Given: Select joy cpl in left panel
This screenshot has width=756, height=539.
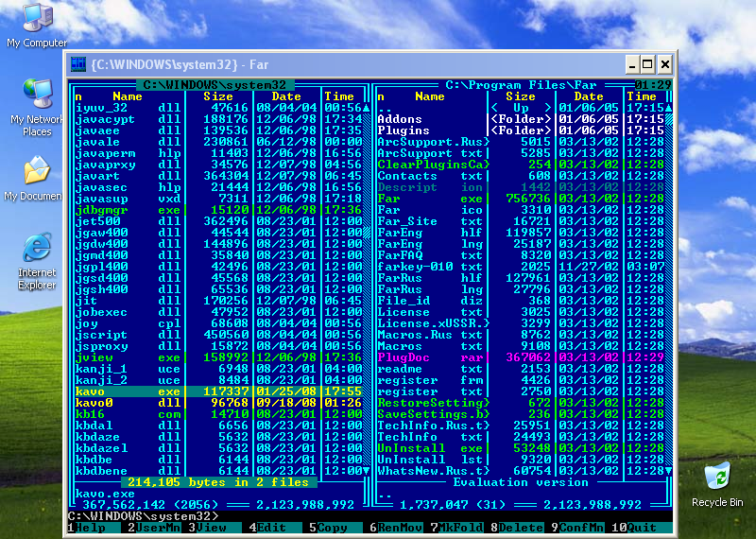Looking at the screenshot, I should [218, 323].
